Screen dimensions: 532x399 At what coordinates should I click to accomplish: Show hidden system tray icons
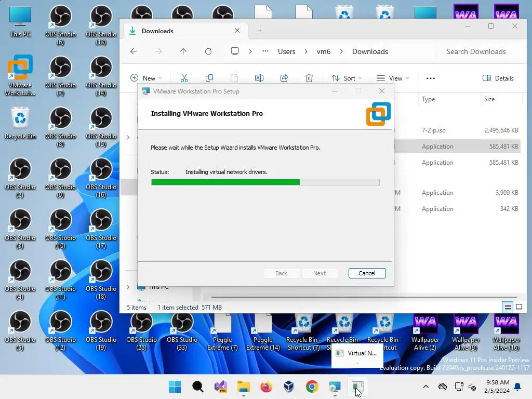coord(426,387)
